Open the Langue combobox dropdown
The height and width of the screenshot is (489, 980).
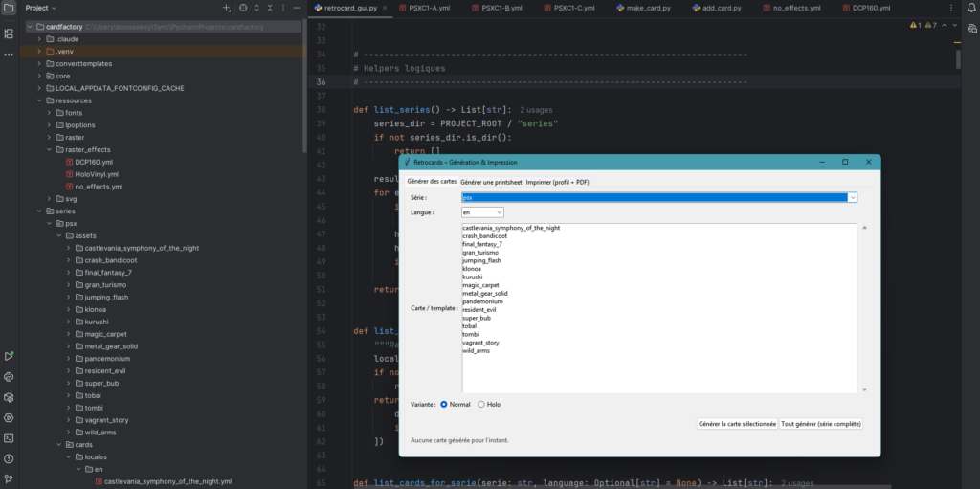[500, 212]
